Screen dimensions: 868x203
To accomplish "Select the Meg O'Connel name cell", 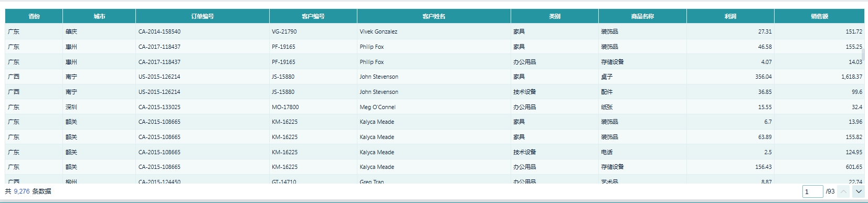I will [434, 107].
